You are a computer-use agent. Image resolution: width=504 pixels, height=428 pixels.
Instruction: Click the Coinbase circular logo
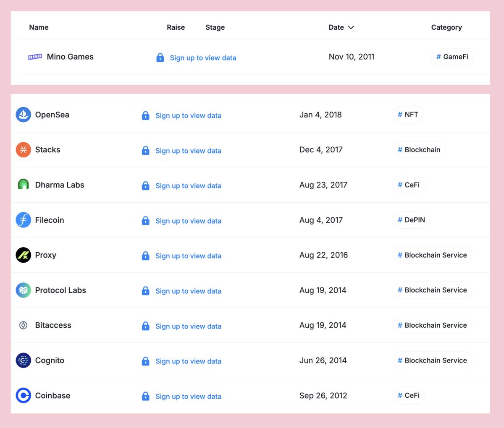pyautogui.click(x=23, y=396)
